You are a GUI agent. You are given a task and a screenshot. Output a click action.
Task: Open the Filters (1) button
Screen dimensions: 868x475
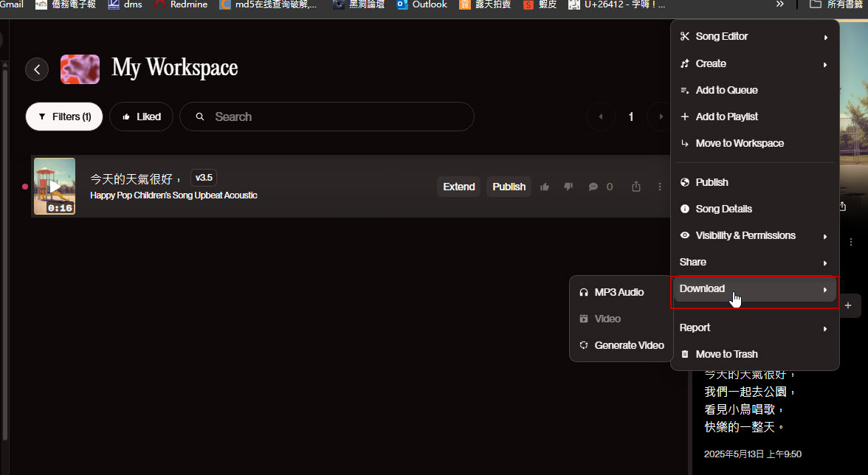click(x=64, y=117)
